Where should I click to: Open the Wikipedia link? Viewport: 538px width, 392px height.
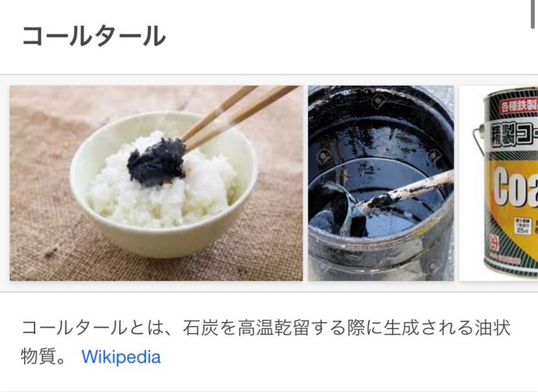121,357
